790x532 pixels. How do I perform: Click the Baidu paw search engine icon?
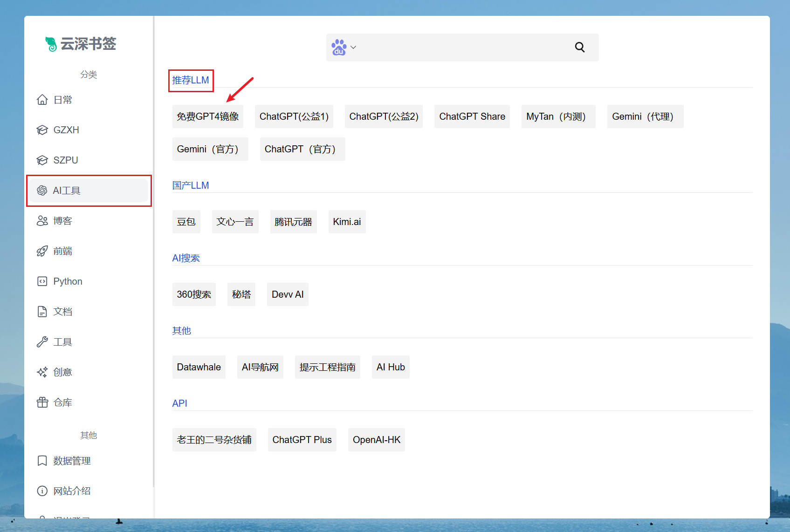pyautogui.click(x=339, y=47)
